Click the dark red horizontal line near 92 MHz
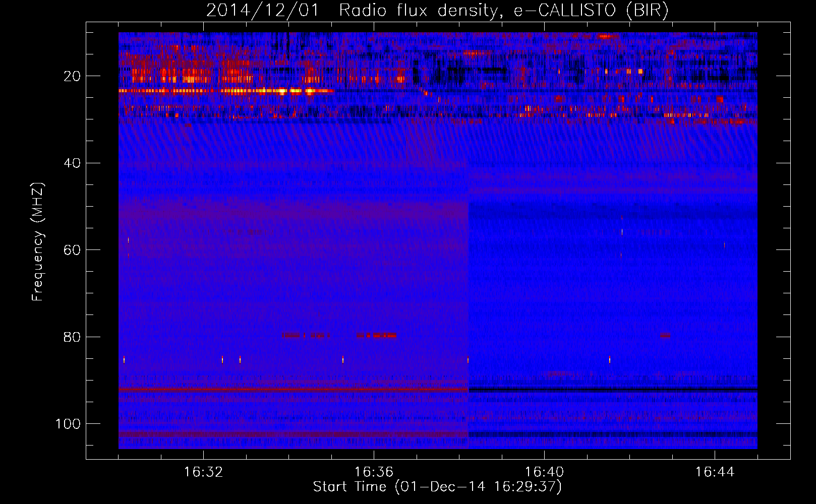816x504 pixels. [294, 390]
